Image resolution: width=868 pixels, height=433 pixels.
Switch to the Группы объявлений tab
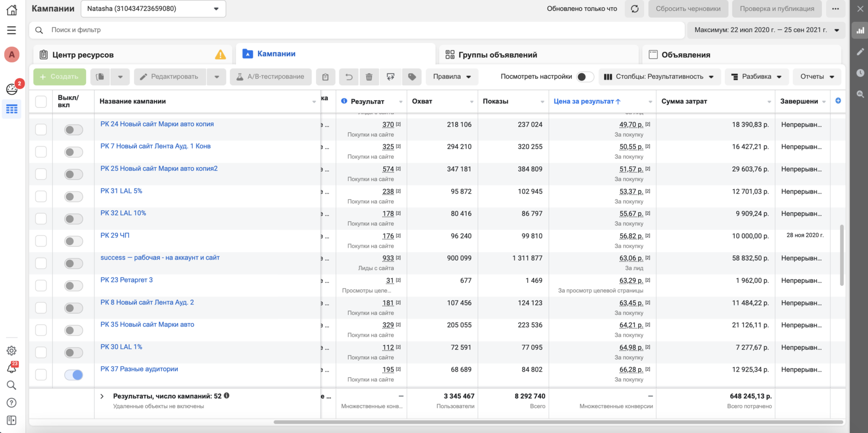tap(538, 55)
